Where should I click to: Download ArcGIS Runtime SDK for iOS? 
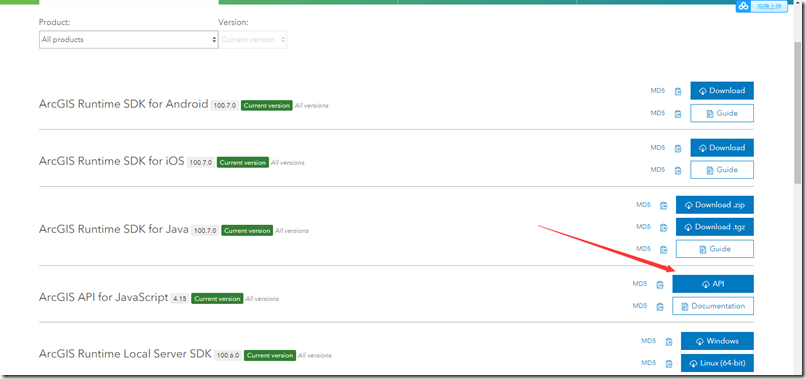coord(722,148)
